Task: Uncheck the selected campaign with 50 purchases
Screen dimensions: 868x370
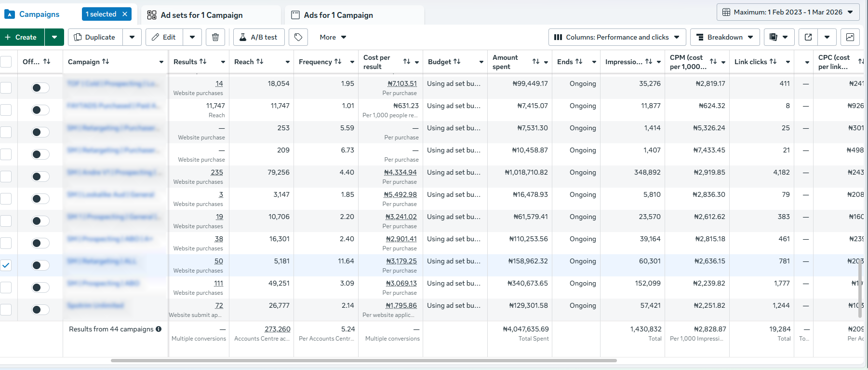Action: (6, 265)
